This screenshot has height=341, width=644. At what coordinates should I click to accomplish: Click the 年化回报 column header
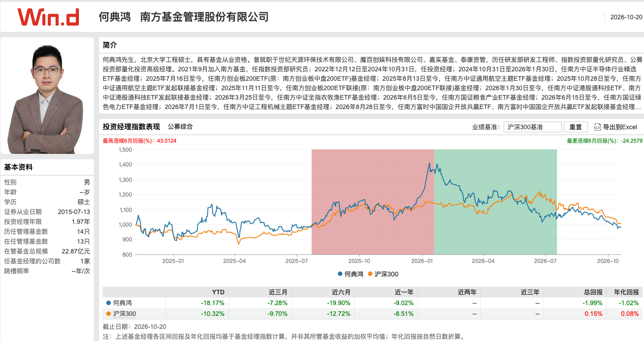pyautogui.click(x=626, y=292)
